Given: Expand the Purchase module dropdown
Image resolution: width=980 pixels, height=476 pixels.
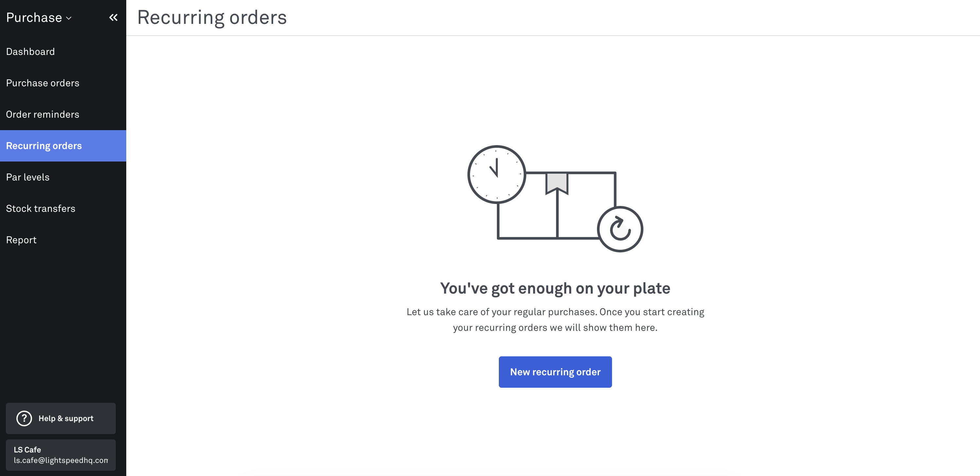Looking at the screenshot, I should point(39,17).
